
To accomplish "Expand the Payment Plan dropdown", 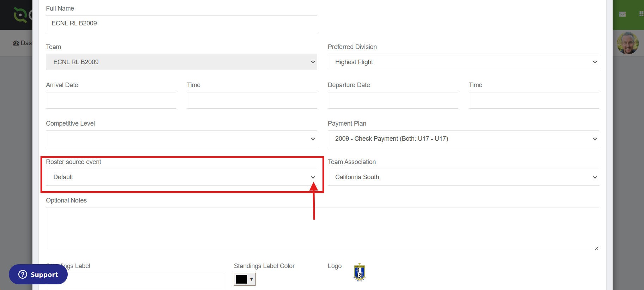I will click(464, 139).
